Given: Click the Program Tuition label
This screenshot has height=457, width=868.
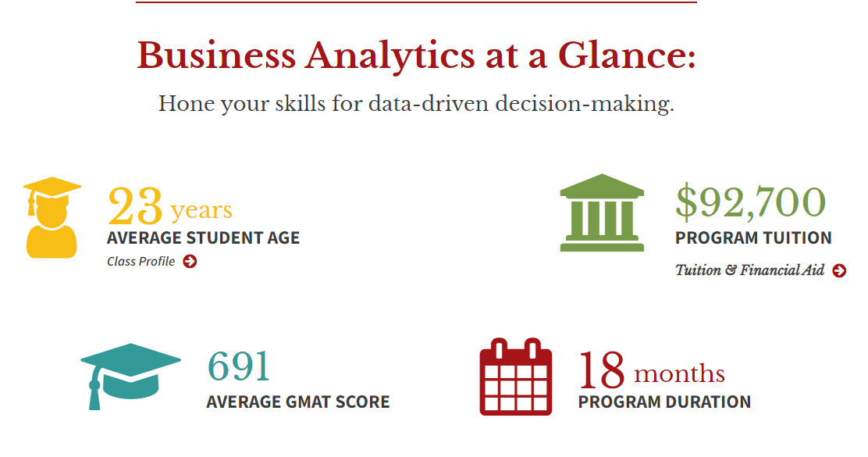Looking at the screenshot, I should [753, 237].
